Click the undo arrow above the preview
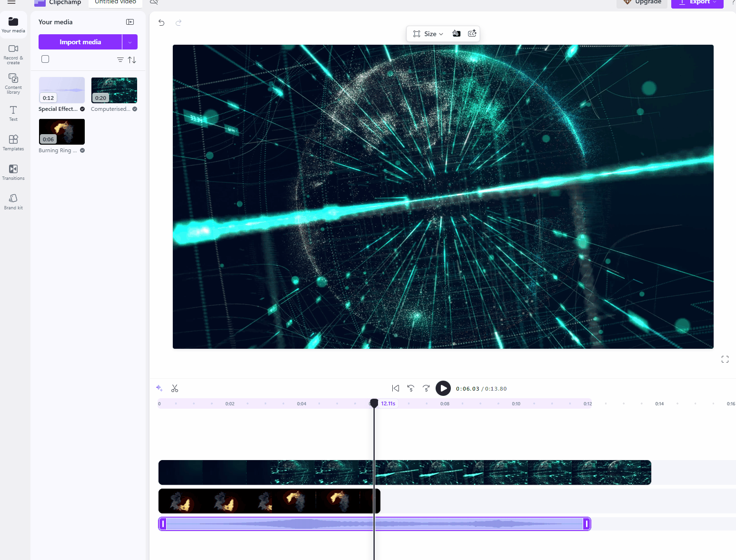Viewport: 736px width, 560px height. [x=161, y=22]
